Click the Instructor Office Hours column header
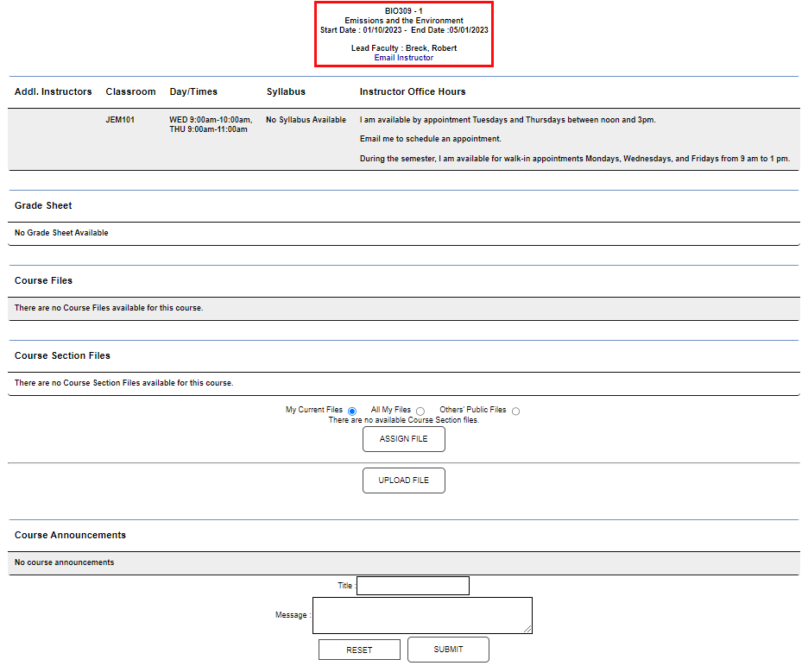 [413, 91]
